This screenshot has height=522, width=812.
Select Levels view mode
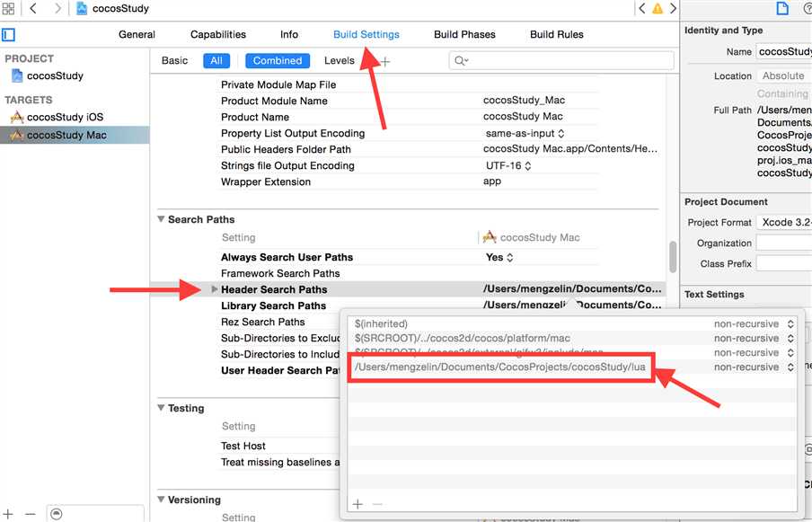pos(340,60)
